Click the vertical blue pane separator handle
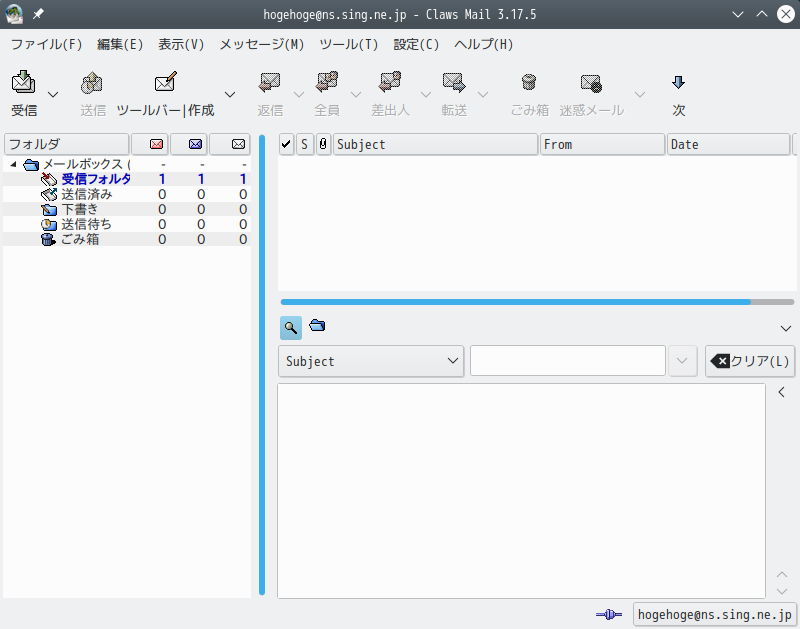800x629 pixels. [262, 365]
